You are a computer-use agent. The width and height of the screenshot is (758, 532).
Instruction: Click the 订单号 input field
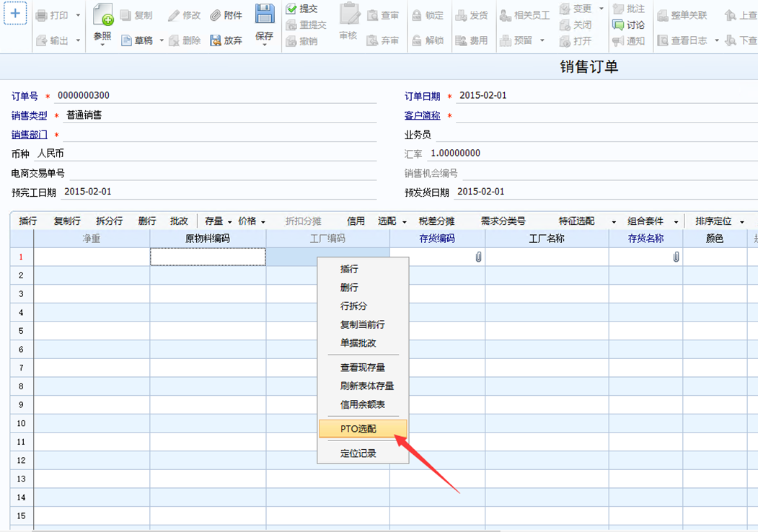216,96
